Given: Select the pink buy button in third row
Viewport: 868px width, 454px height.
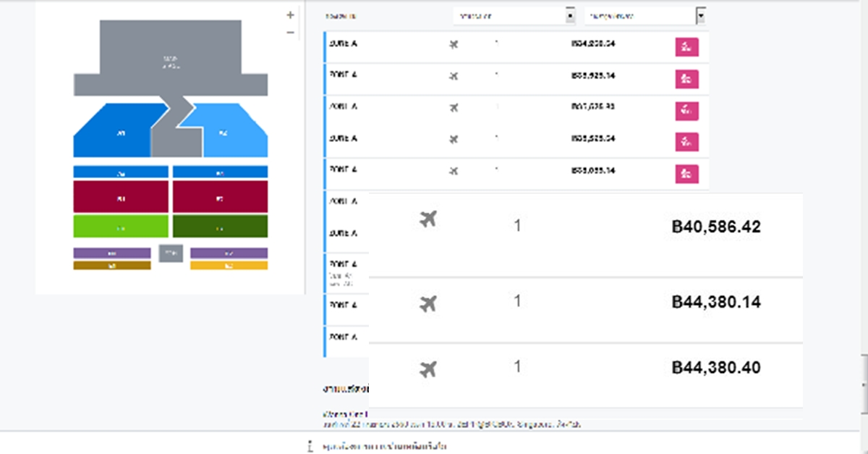Looking at the screenshot, I should [x=686, y=110].
